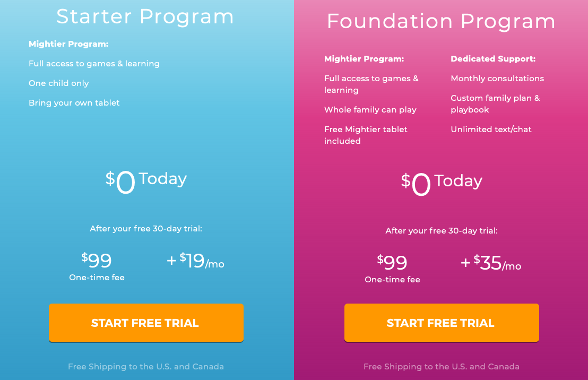The width and height of the screenshot is (588, 380).
Task: Click Foundation's $0 Today price
Action: pyautogui.click(x=442, y=184)
